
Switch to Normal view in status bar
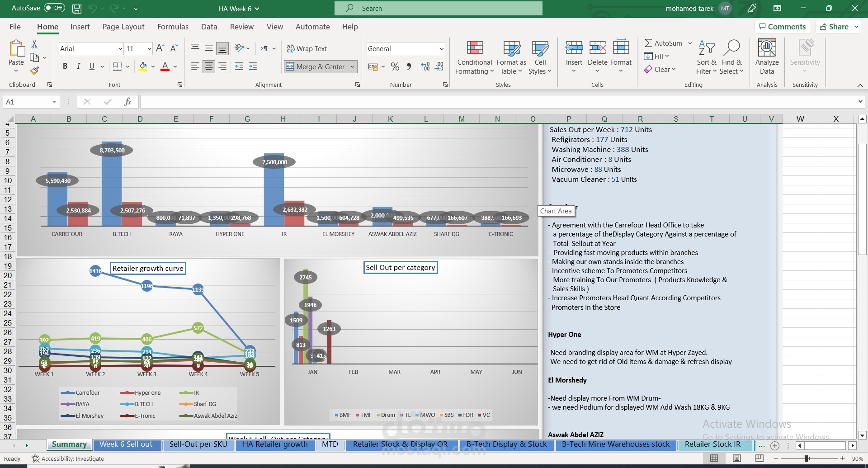tap(714, 459)
